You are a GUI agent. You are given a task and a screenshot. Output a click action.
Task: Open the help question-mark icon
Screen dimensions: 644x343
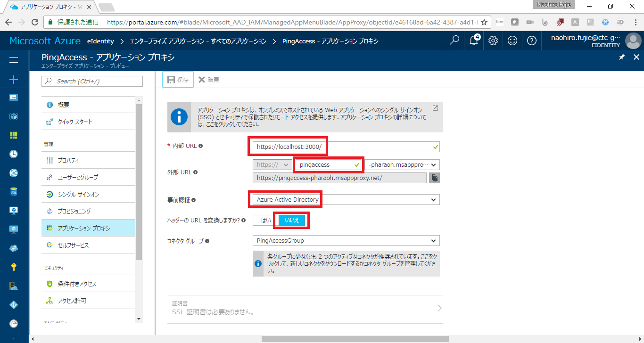click(x=531, y=41)
